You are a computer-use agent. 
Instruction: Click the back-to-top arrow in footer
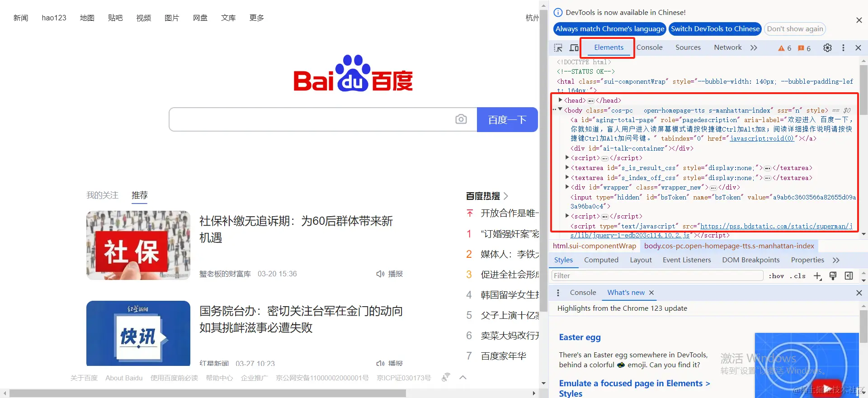pyautogui.click(x=463, y=377)
